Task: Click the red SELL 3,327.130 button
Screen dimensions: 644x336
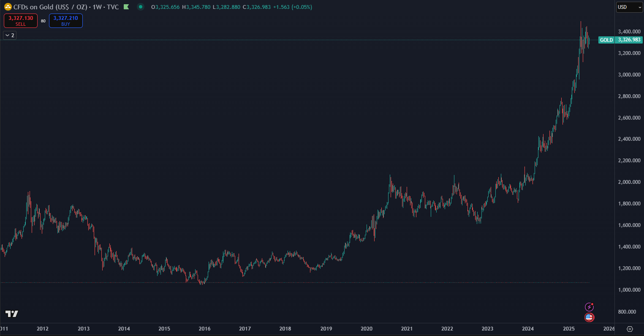Action: 21,21
